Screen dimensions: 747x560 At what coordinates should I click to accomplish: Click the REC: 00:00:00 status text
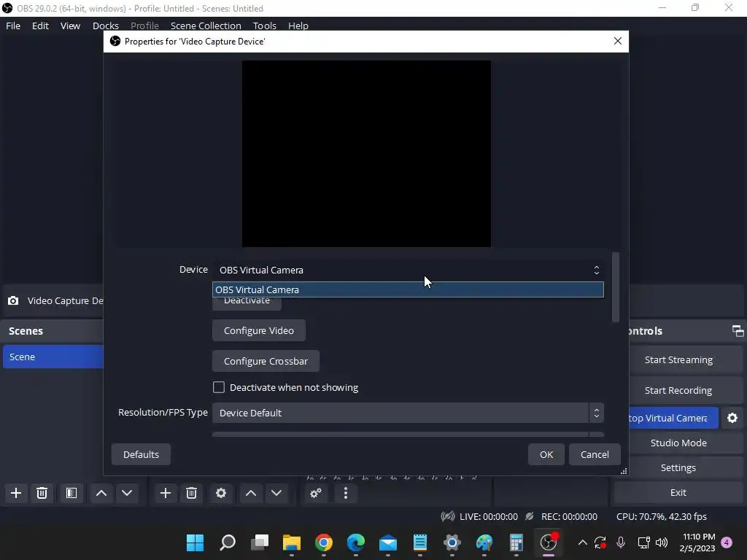coord(569,517)
